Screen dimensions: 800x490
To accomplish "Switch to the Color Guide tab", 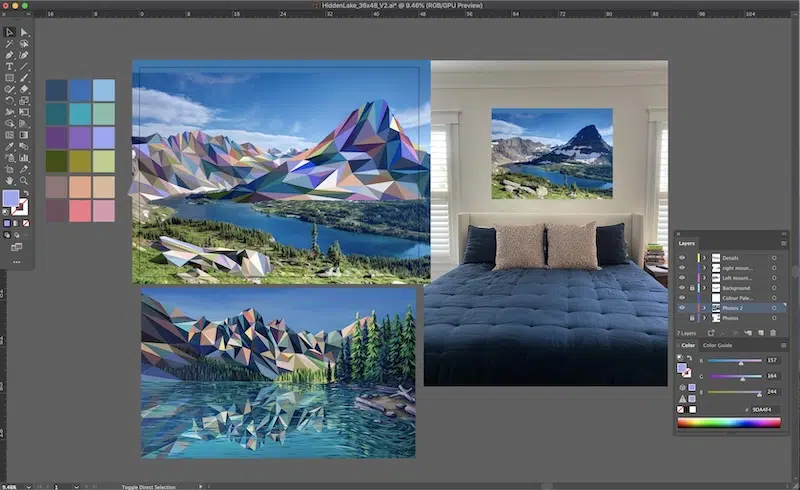I will pyautogui.click(x=717, y=345).
